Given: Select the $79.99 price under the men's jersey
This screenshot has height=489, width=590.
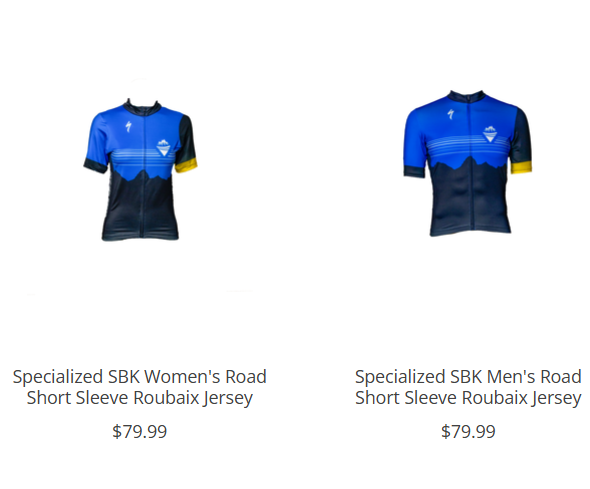Looking at the screenshot, I should tap(468, 431).
